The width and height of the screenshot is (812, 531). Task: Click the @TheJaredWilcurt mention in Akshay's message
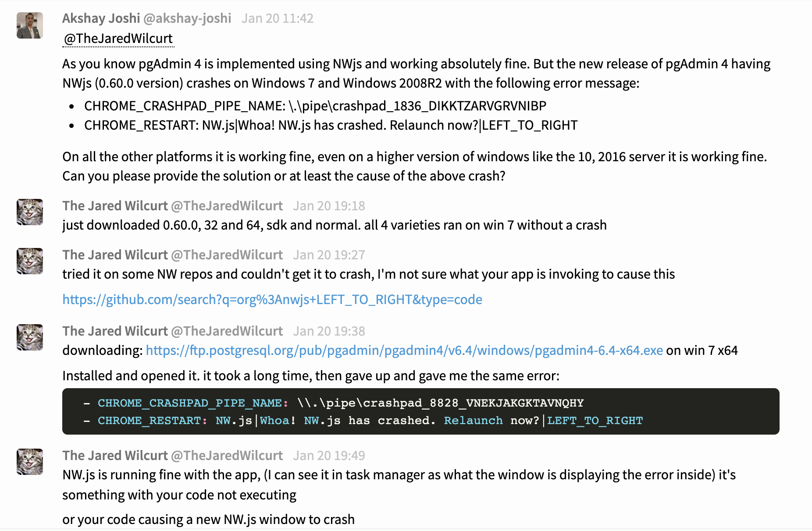tap(118, 39)
